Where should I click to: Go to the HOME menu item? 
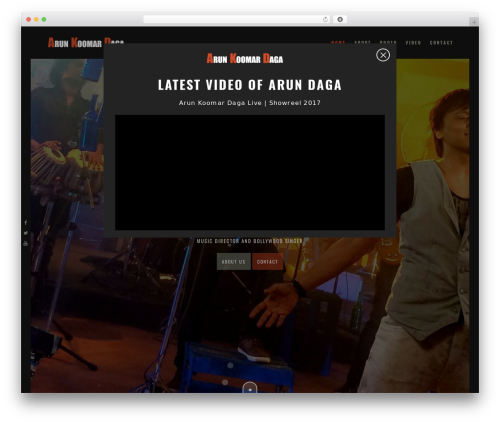(x=338, y=43)
